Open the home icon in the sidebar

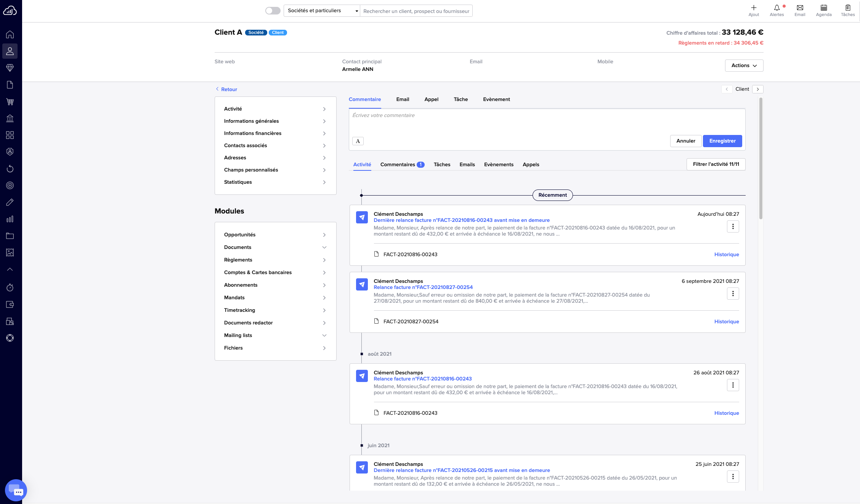[x=10, y=34]
